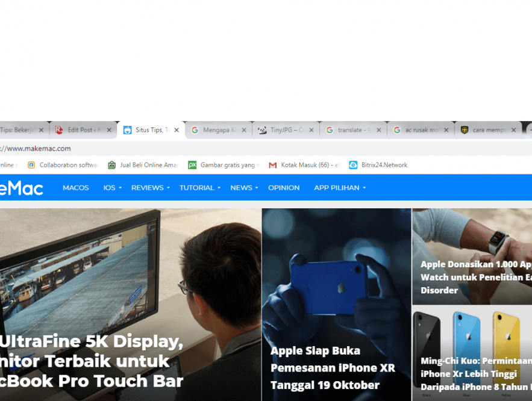532x401 pixels.
Task: Close the cara memper tab
Action: point(513,130)
